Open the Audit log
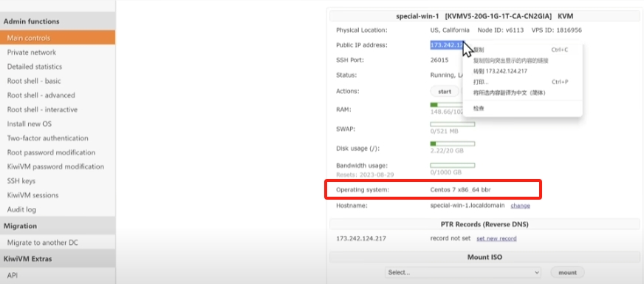This screenshot has height=284, width=644. point(21,209)
